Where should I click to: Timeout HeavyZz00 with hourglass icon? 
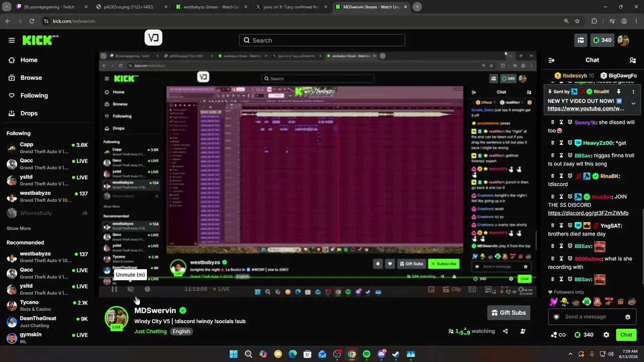coord(561,143)
